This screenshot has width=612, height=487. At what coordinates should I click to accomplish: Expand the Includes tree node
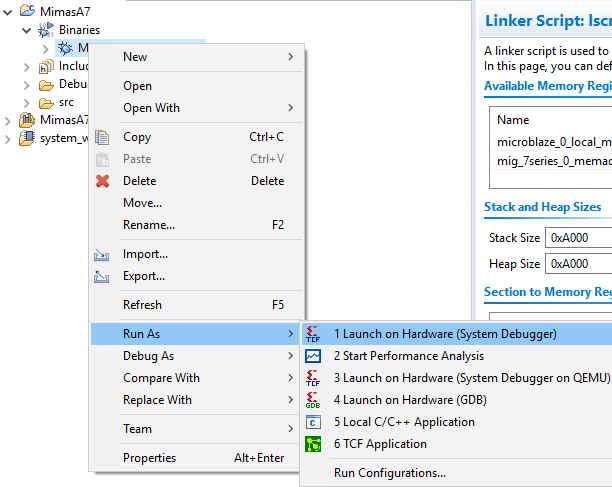click(x=27, y=67)
